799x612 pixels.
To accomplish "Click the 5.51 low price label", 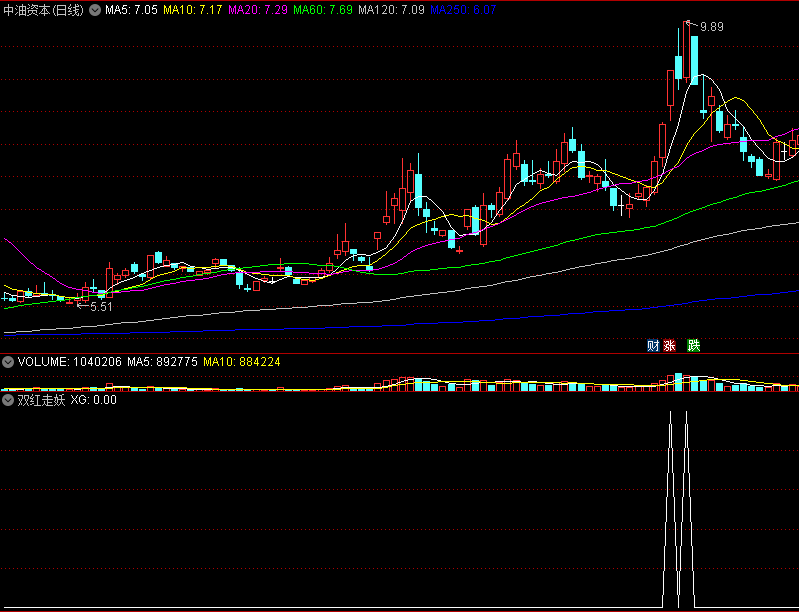I will [x=101, y=307].
